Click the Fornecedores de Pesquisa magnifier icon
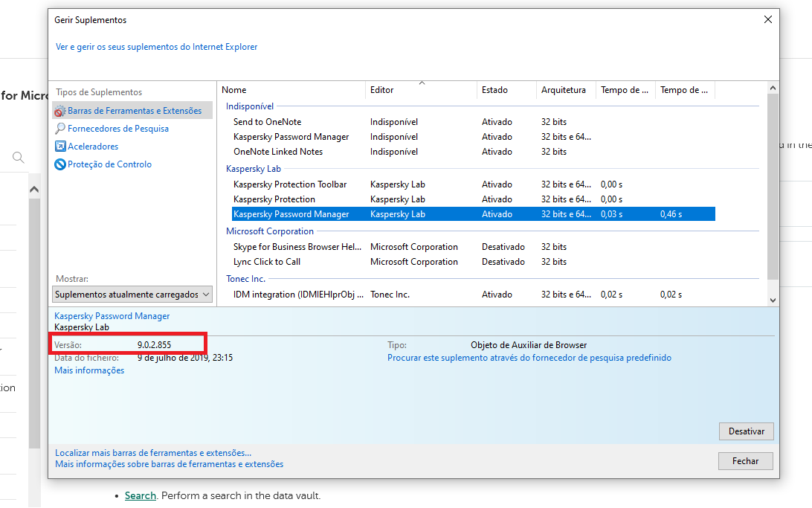The height and width of the screenshot is (508, 812). (60, 129)
